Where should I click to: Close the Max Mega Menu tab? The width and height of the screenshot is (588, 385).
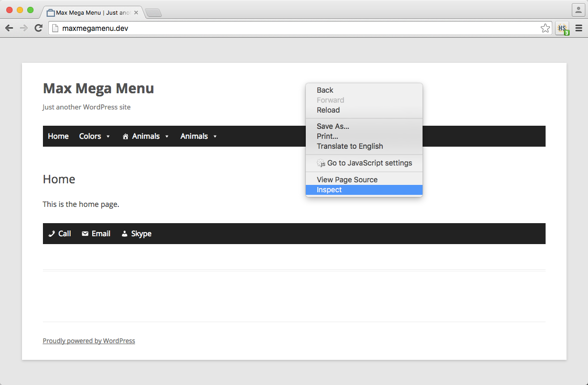tap(136, 13)
